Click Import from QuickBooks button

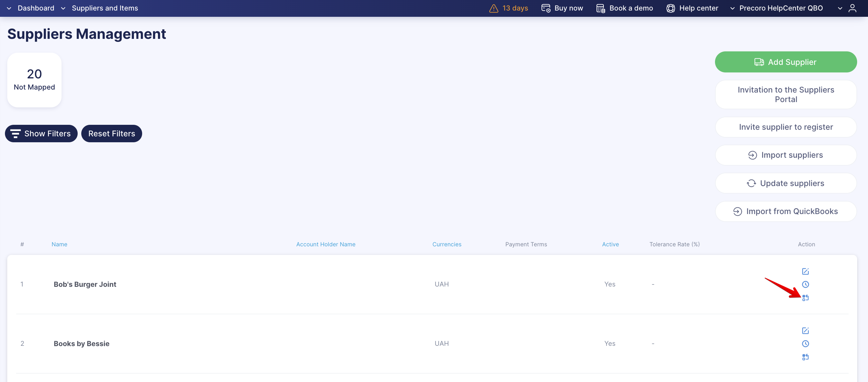click(x=786, y=211)
